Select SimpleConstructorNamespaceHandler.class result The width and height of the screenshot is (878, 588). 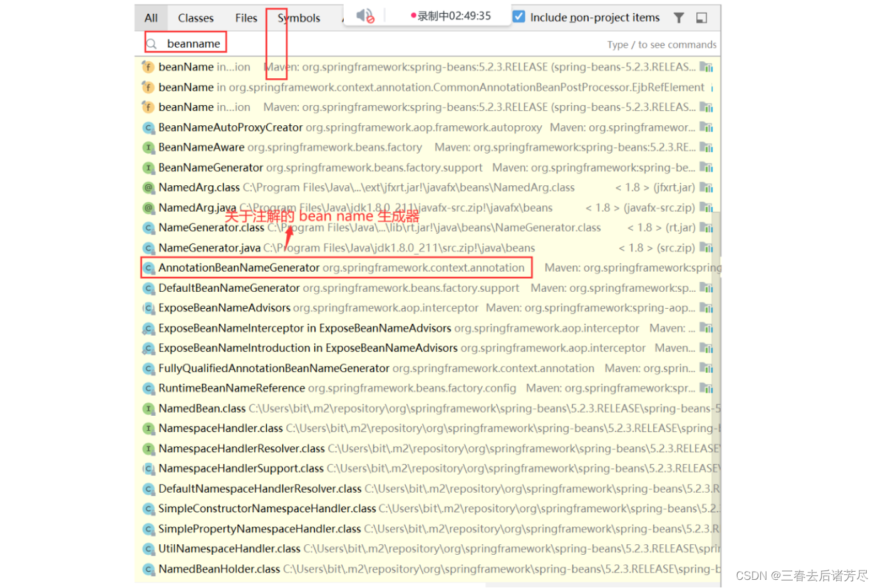pos(428,508)
